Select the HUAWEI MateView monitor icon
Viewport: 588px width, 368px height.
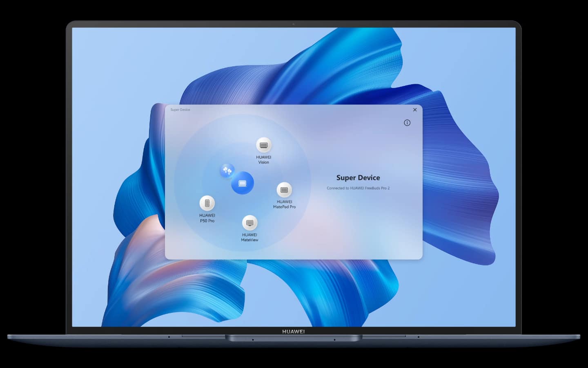249,223
